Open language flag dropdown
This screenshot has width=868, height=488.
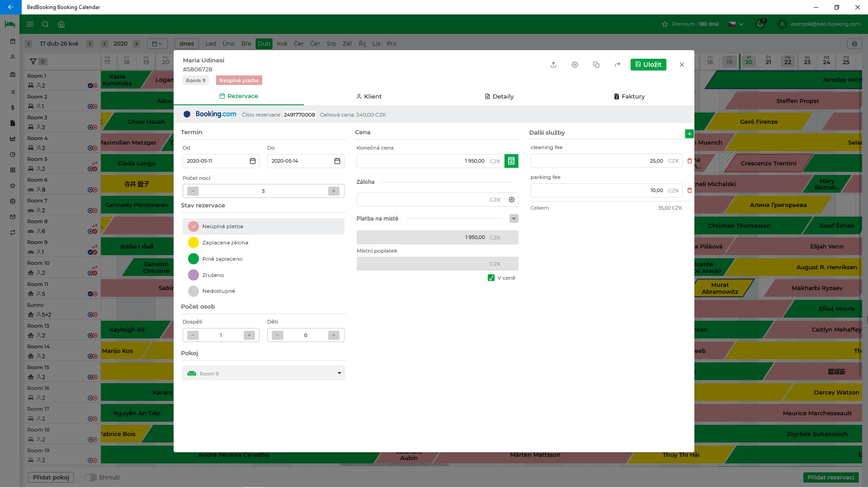coord(736,24)
